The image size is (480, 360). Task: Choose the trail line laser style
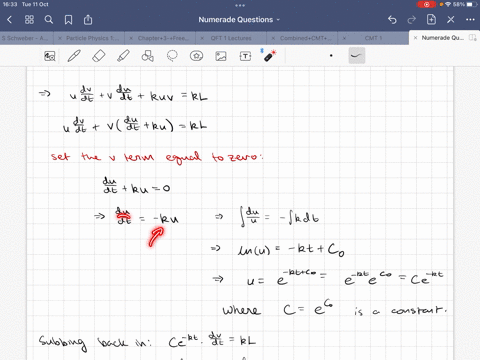click(x=357, y=56)
